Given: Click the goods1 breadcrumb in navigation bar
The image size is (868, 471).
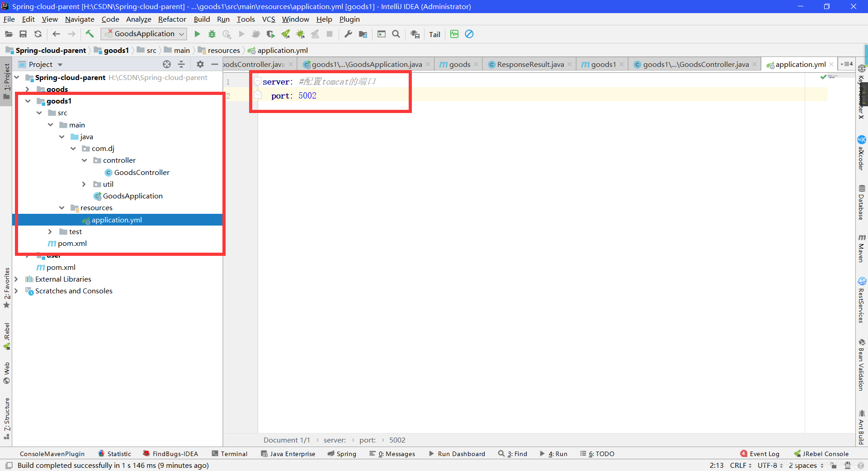Looking at the screenshot, I should tap(112, 50).
